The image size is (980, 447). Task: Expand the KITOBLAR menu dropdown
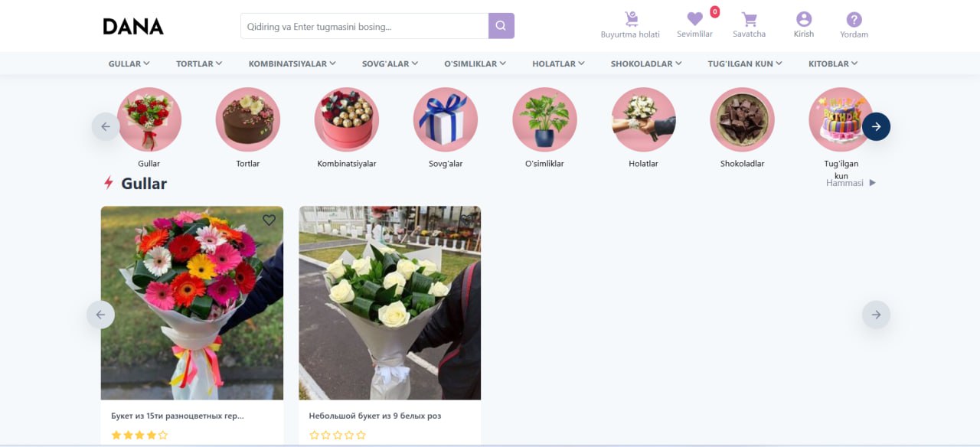point(833,64)
